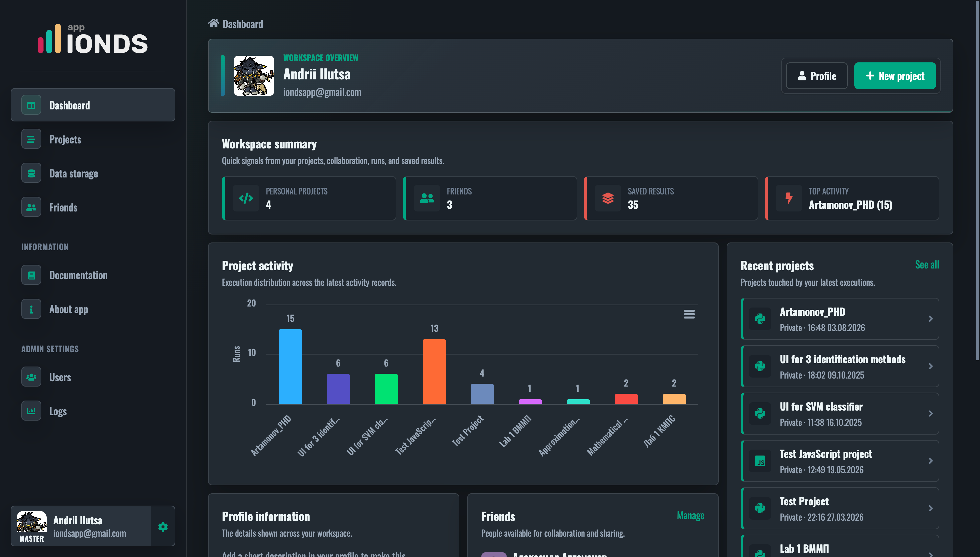Open the Projects sidebar menu item
This screenshot has width=980, height=557.
(93, 139)
